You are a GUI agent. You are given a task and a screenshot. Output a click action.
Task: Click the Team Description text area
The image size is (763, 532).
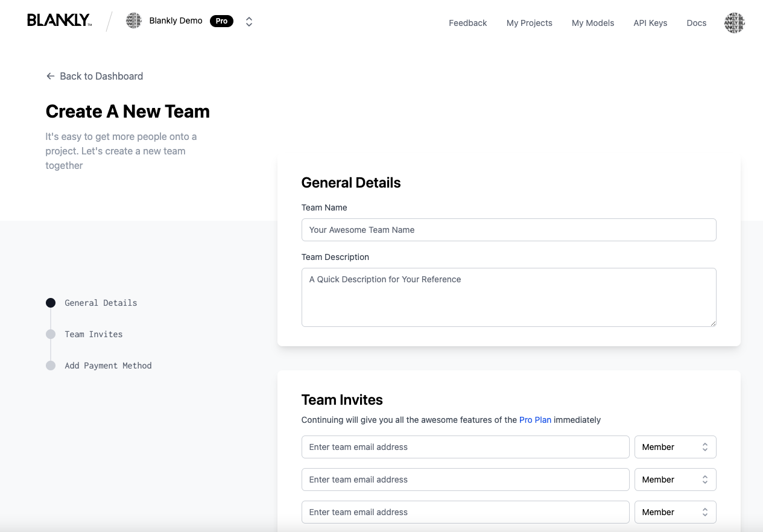click(x=508, y=297)
